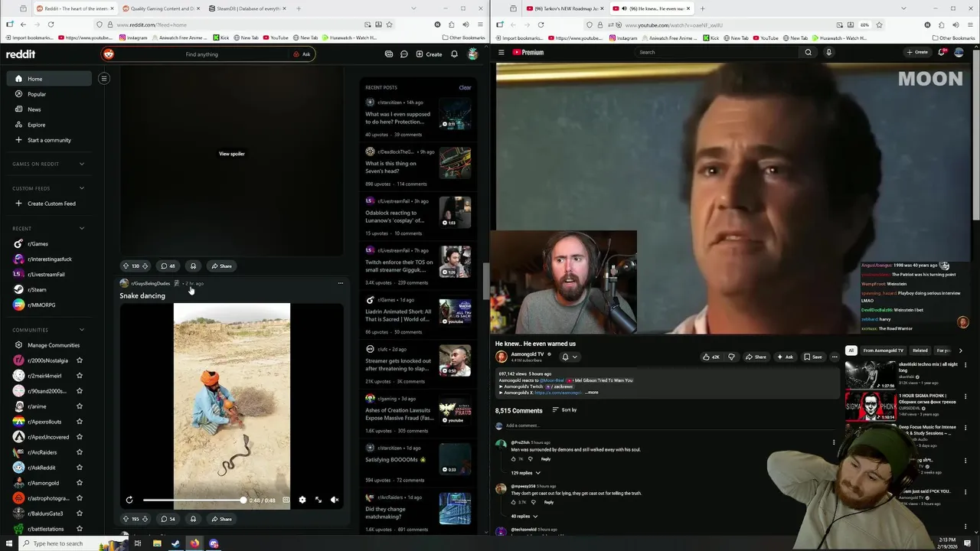The image size is (980, 551).
Task: Save the YouTube video to playlist
Action: [812, 357]
